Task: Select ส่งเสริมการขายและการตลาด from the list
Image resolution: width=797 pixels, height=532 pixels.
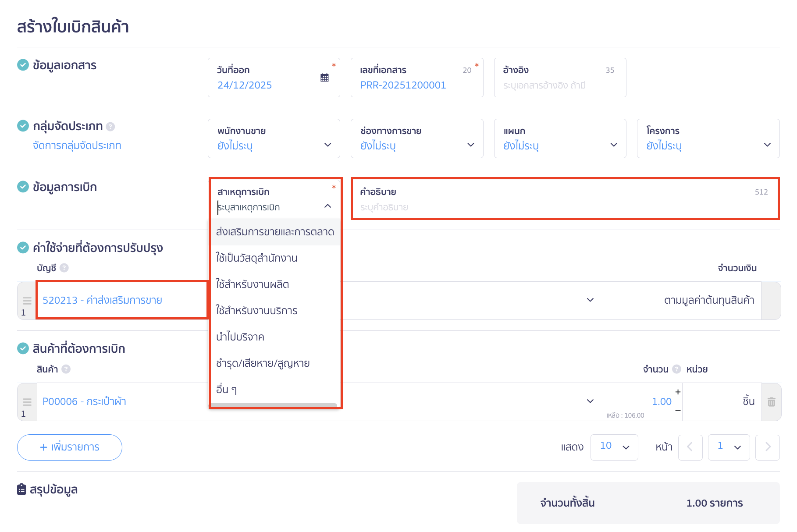Action: pos(275,232)
